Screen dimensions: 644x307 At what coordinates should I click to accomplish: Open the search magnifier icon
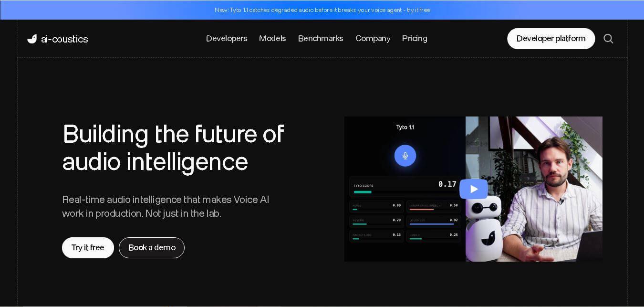click(x=608, y=39)
